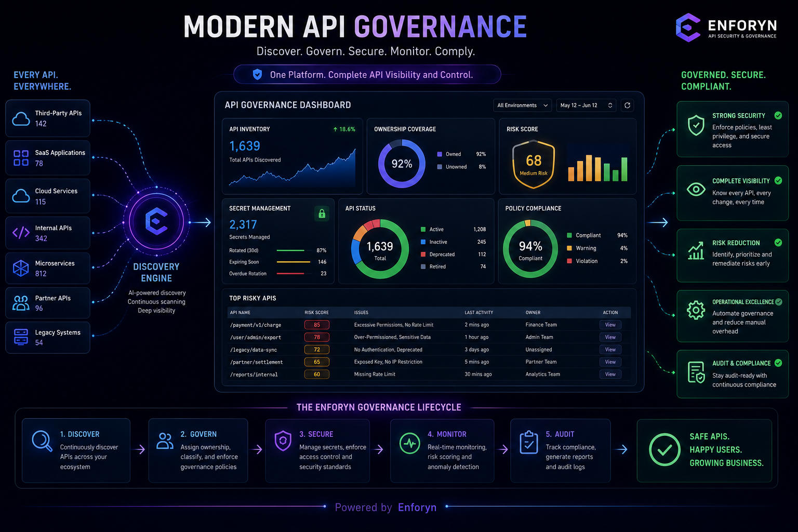Click the Complete Visibility eye icon
This screenshot has width=798, height=532.
pyautogui.click(x=696, y=189)
